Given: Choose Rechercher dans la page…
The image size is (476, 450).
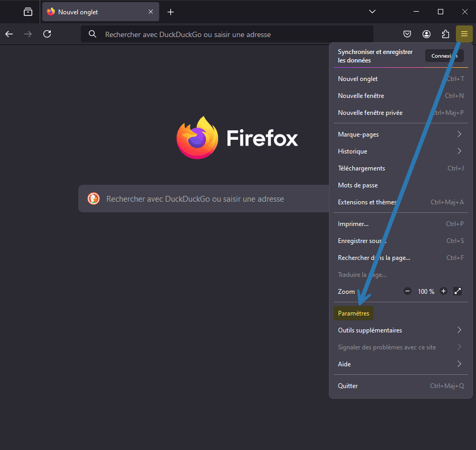Looking at the screenshot, I should click(401, 258).
